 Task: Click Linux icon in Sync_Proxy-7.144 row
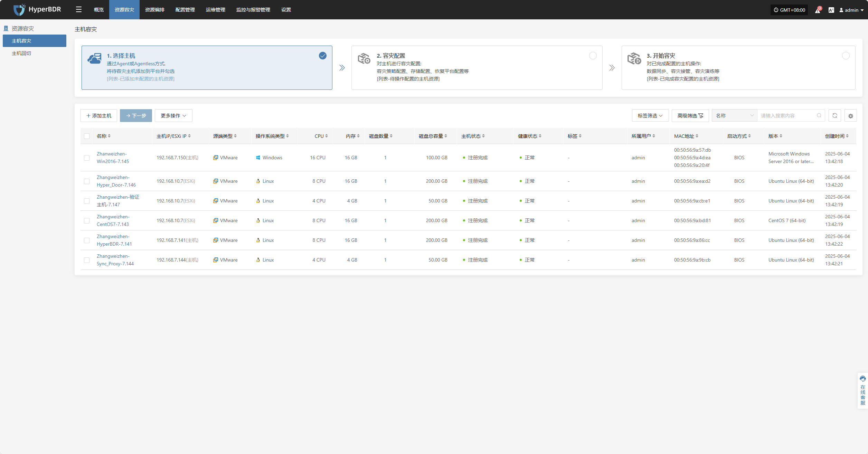pos(258,260)
